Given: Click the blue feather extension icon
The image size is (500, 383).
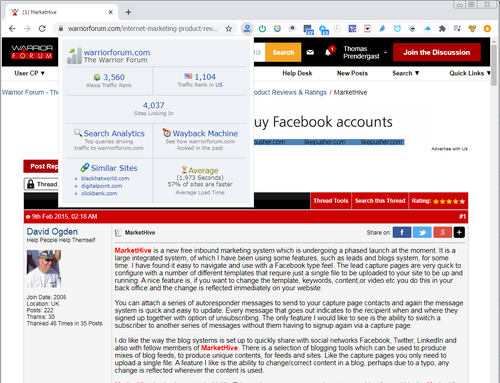Looking at the screenshot, I should pyautogui.click(x=382, y=29).
